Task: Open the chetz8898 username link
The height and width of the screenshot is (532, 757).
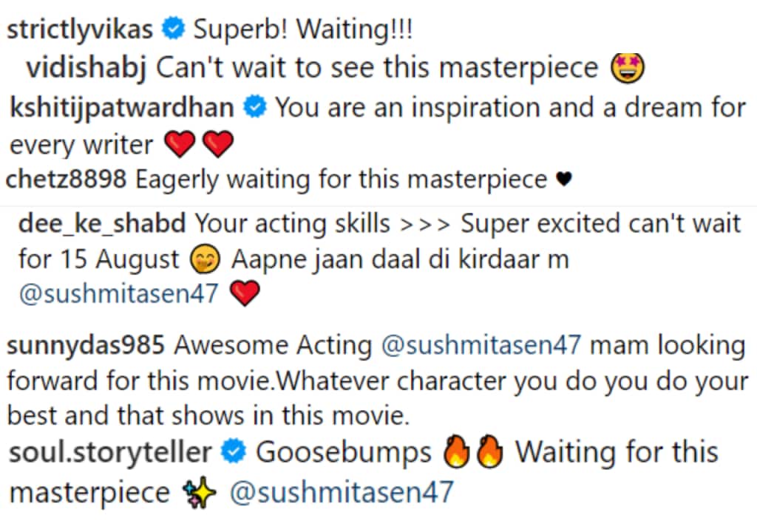Action: point(66,180)
